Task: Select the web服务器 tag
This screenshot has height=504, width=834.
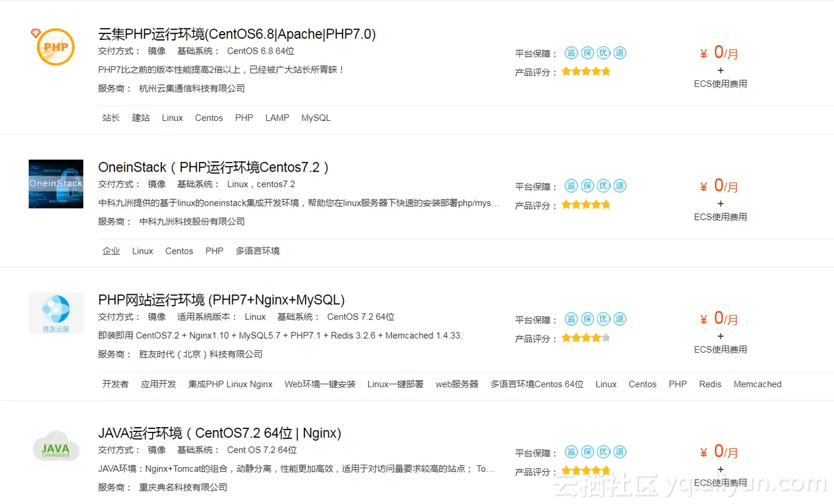Action: pyautogui.click(x=457, y=384)
